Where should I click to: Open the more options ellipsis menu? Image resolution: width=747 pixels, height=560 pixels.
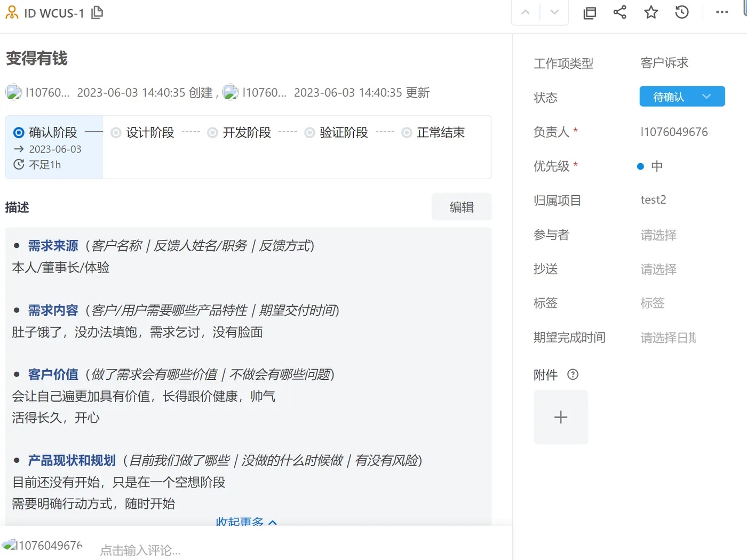[722, 12]
